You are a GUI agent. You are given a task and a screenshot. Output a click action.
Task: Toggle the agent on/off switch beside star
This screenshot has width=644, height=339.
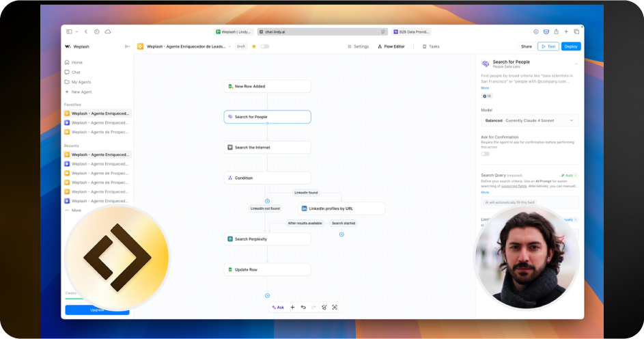point(264,46)
